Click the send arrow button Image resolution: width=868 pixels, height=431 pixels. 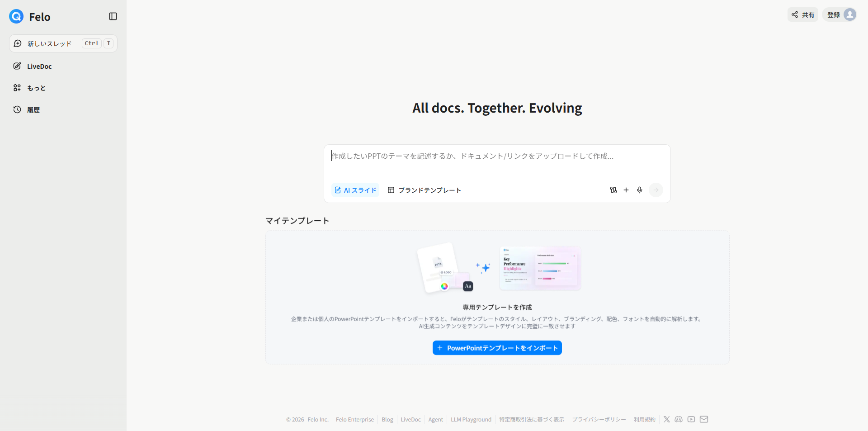pos(656,190)
